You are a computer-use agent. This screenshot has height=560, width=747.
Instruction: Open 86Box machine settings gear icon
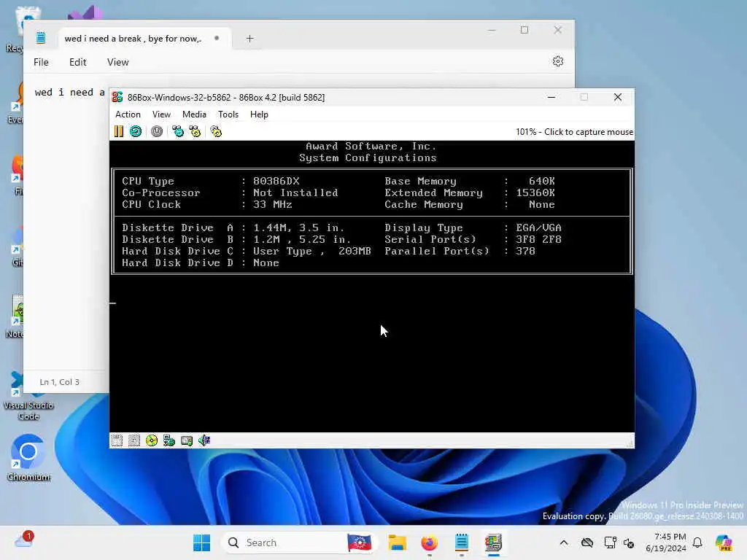click(216, 131)
